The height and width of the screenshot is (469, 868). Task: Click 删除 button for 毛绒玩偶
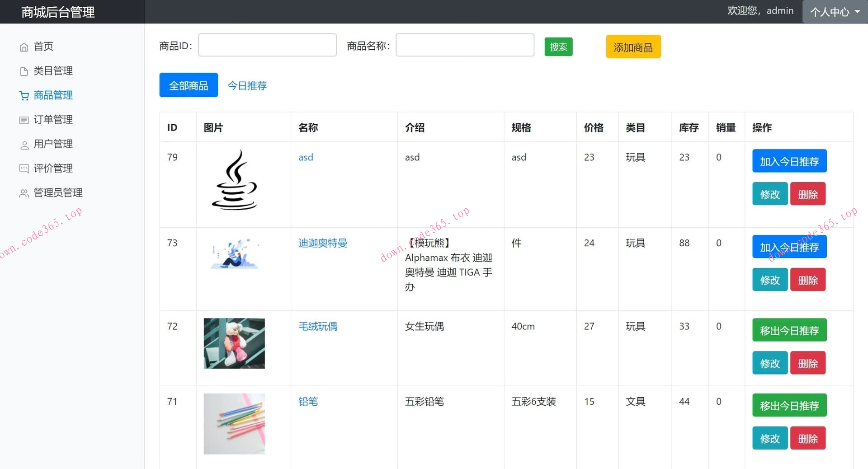point(808,363)
